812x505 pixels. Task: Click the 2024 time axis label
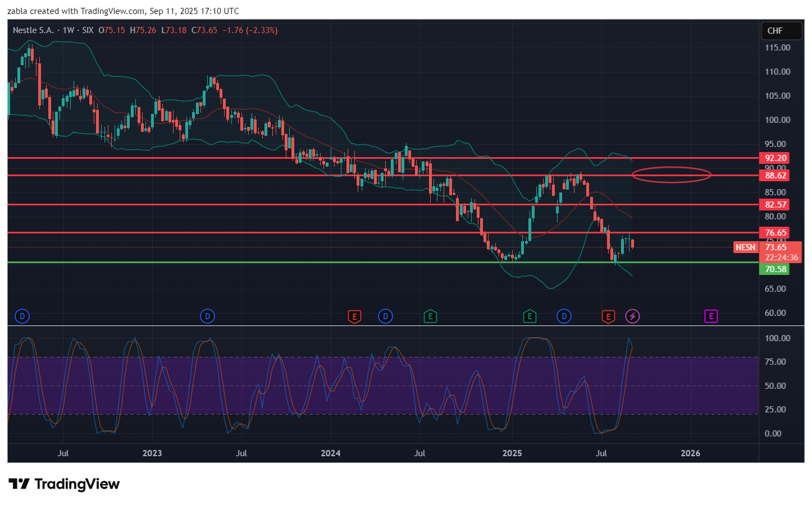click(331, 453)
